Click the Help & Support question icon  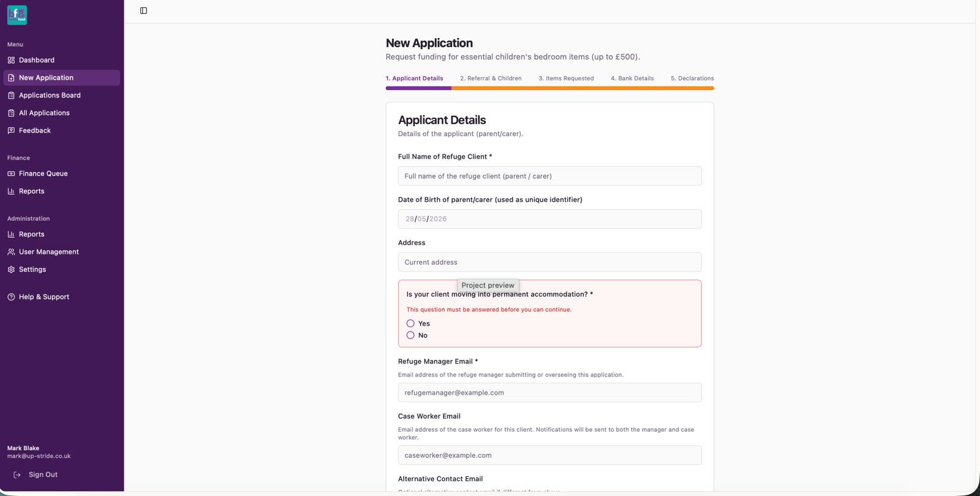coord(11,297)
